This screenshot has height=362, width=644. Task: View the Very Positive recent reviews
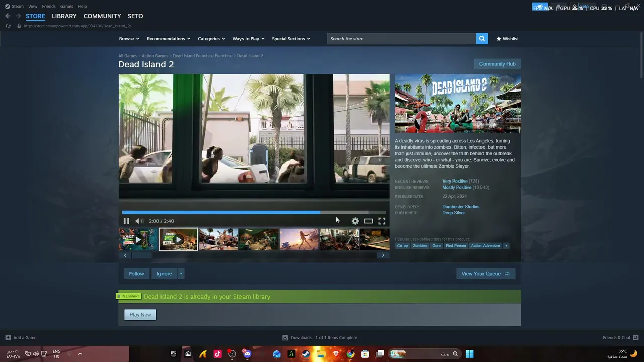pos(455,181)
